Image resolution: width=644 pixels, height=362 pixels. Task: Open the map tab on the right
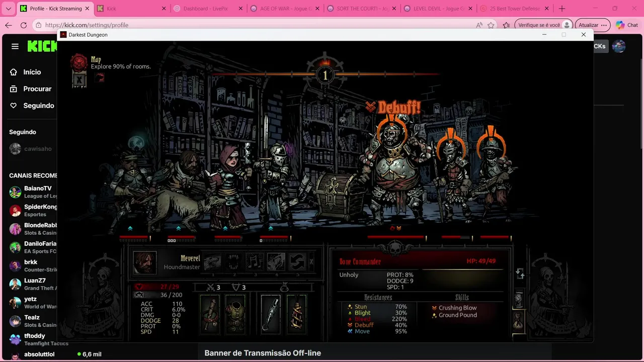pyautogui.click(x=519, y=300)
